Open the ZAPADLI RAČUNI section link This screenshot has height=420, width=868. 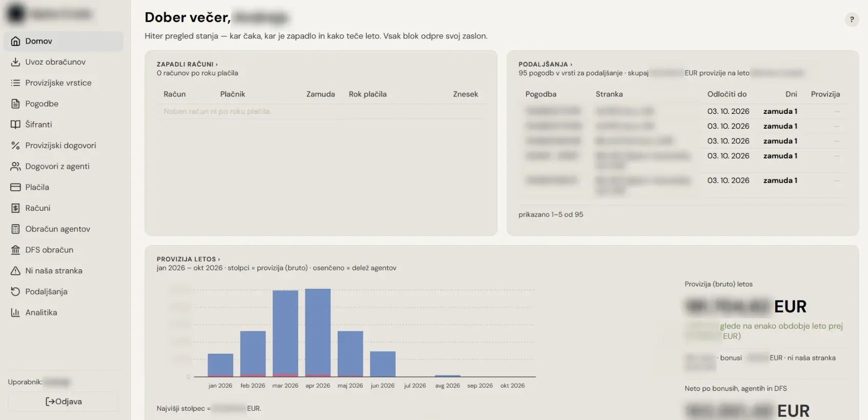(x=187, y=64)
